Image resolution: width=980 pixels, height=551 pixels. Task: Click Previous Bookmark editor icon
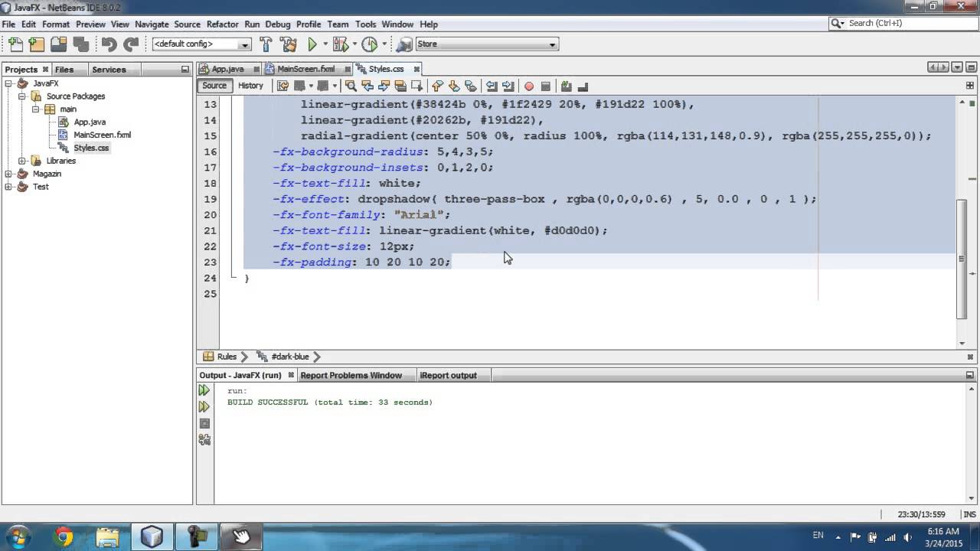point(437,86)
